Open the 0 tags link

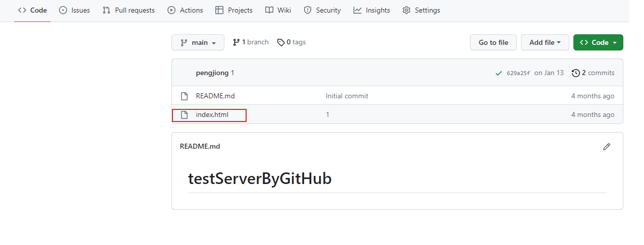coord(291,42)
